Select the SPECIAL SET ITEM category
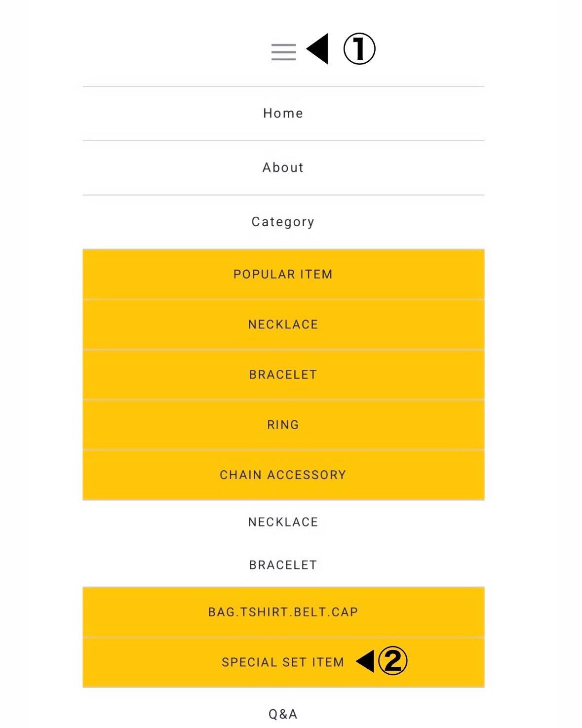582x728 pixels. [283, 662]
